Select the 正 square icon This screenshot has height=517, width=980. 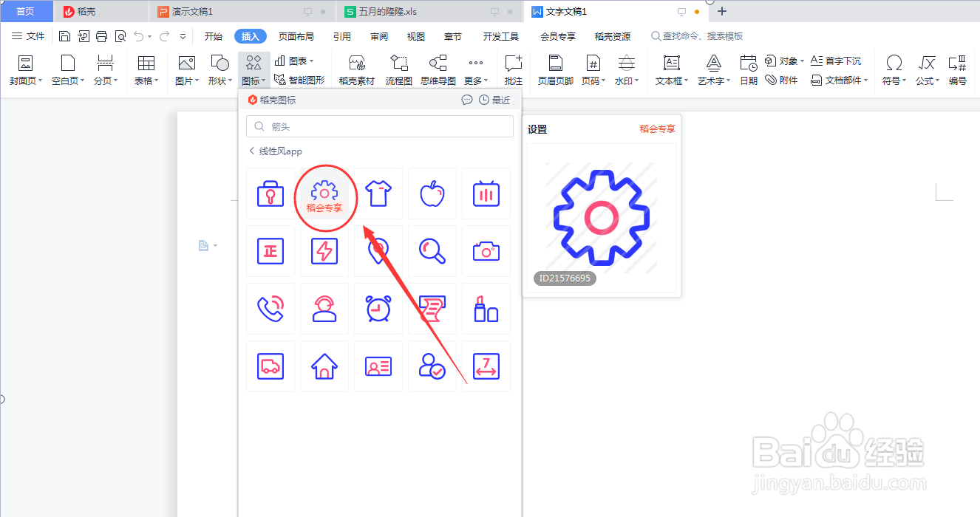click(x=270, y=251)
